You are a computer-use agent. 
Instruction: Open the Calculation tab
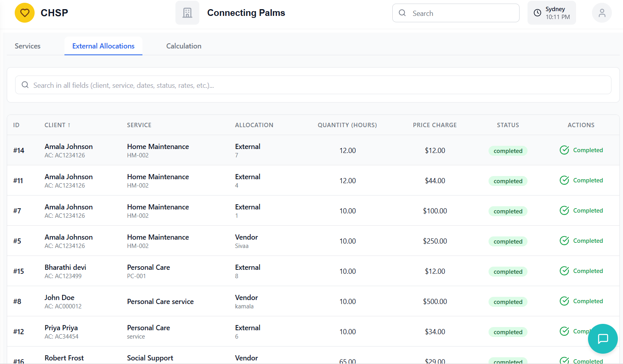click(183, 46)
